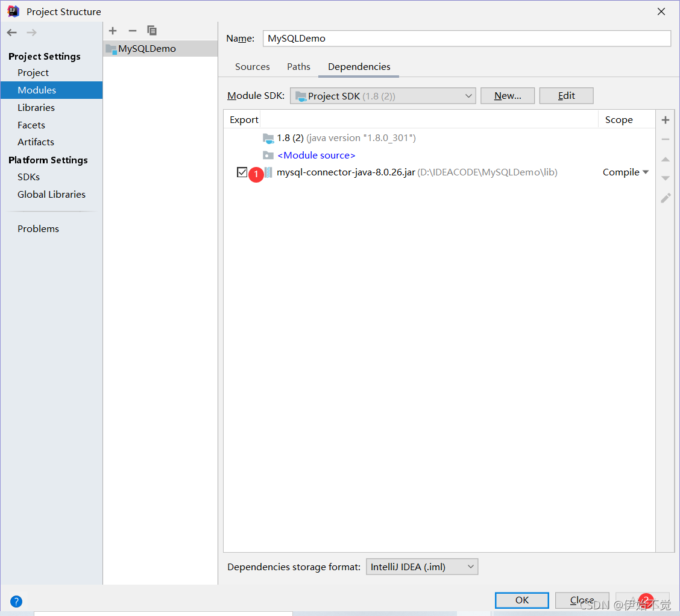Open the Module SDK dropdown
680x616 pixels.
click(x=382, y=96)
